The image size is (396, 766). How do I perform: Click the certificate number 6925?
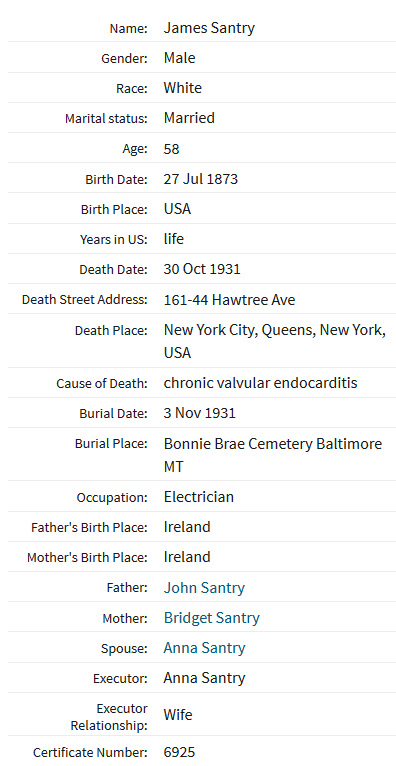(x=179, y=752)
